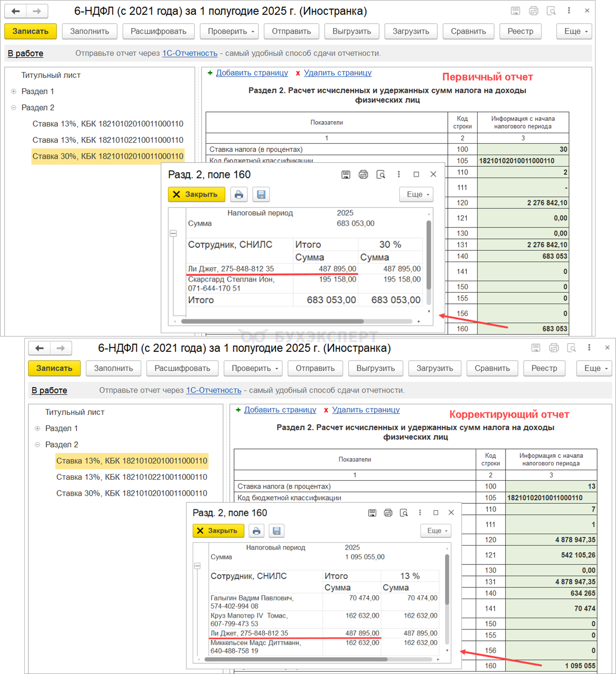Click line 160 value field 1 095 055
The height and width of the screenshot is (674, 616).
551,665
